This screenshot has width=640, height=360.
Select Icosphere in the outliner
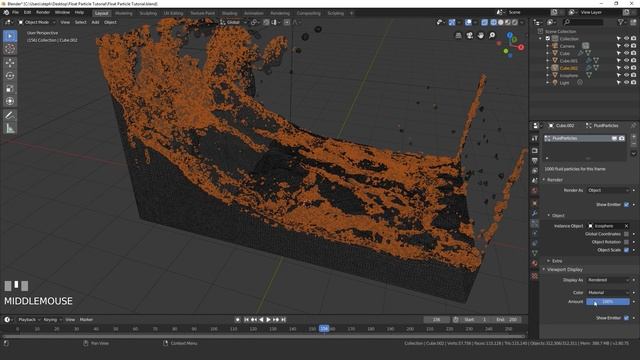pyautogui.click(x=569, y=76)
